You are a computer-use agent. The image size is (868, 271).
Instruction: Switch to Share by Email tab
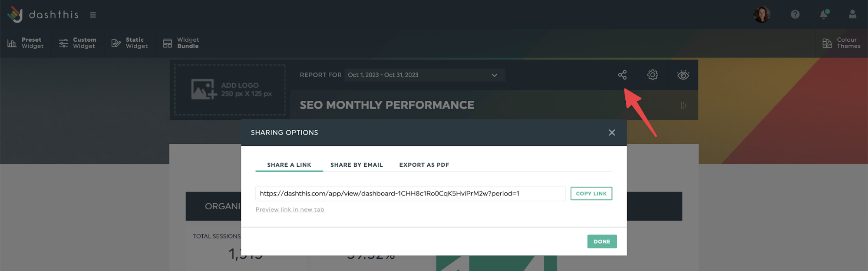356,165
